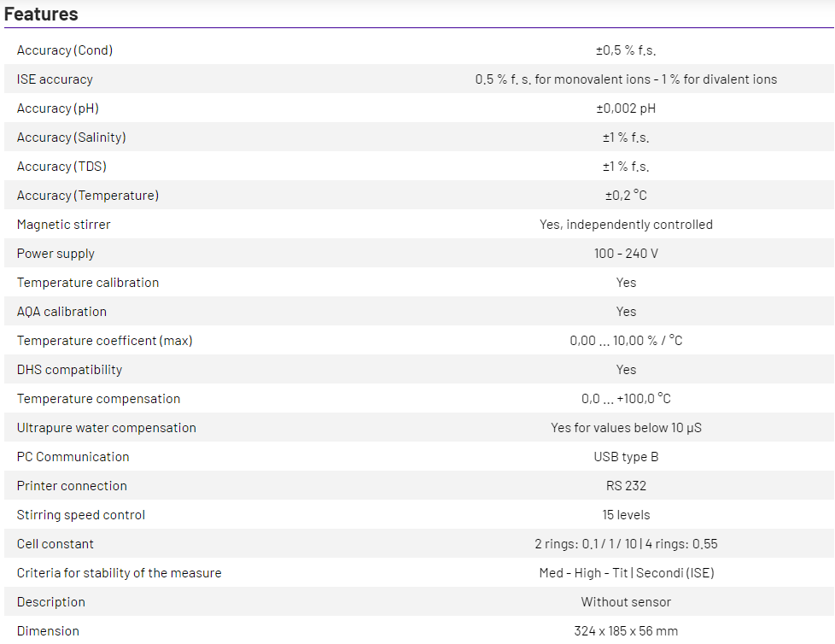Click the Cell constant row label
Viewport: 835px width, 644px height.
(55, 544)
